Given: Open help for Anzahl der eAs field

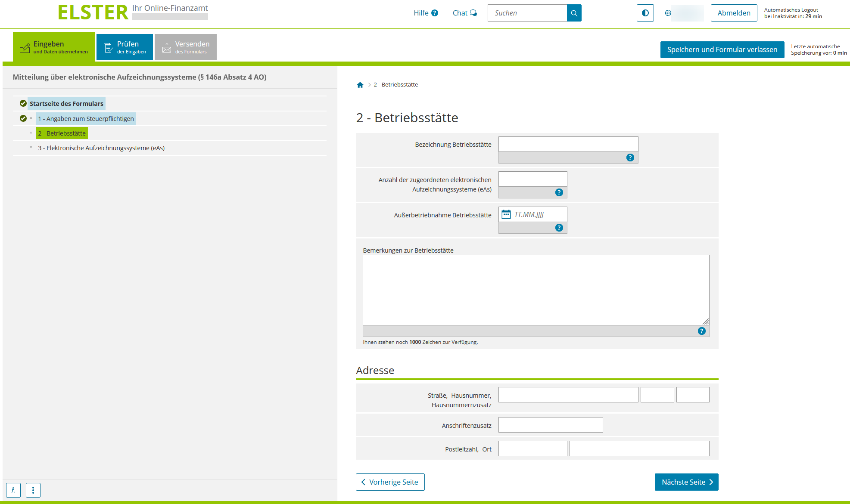Looking at the screenshot, I should [559, 192].
